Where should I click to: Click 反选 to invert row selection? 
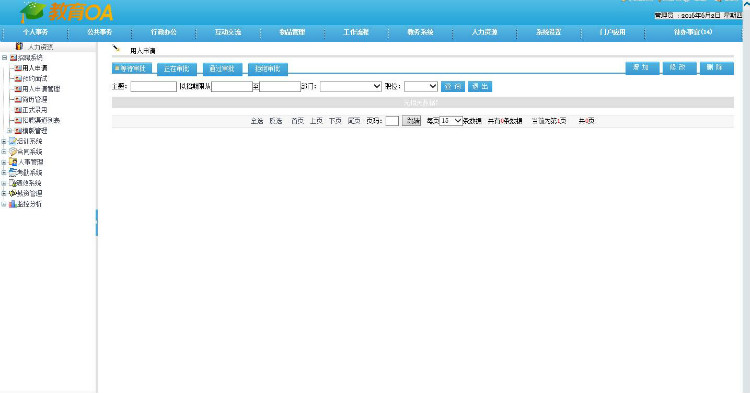pos(276,121)
